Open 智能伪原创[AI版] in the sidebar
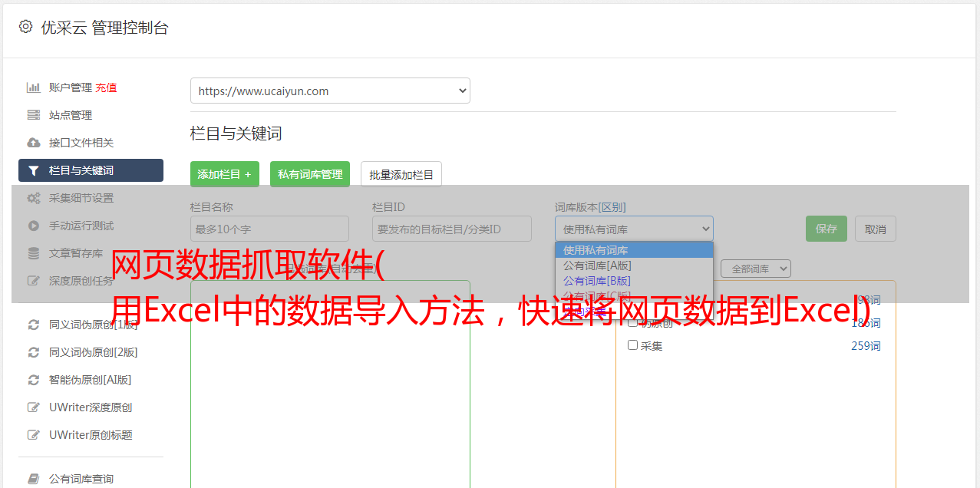 [91, 380]
